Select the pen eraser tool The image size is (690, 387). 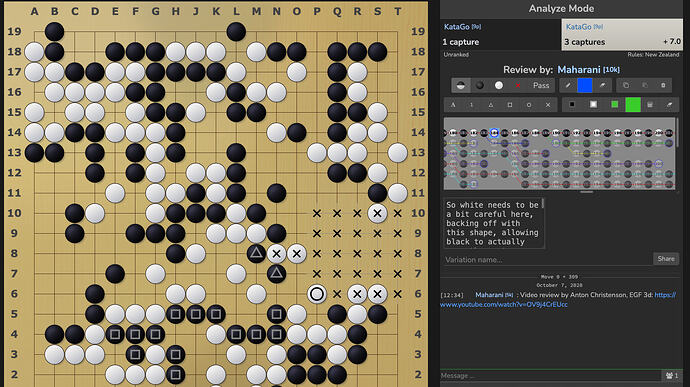pos(602,85)
